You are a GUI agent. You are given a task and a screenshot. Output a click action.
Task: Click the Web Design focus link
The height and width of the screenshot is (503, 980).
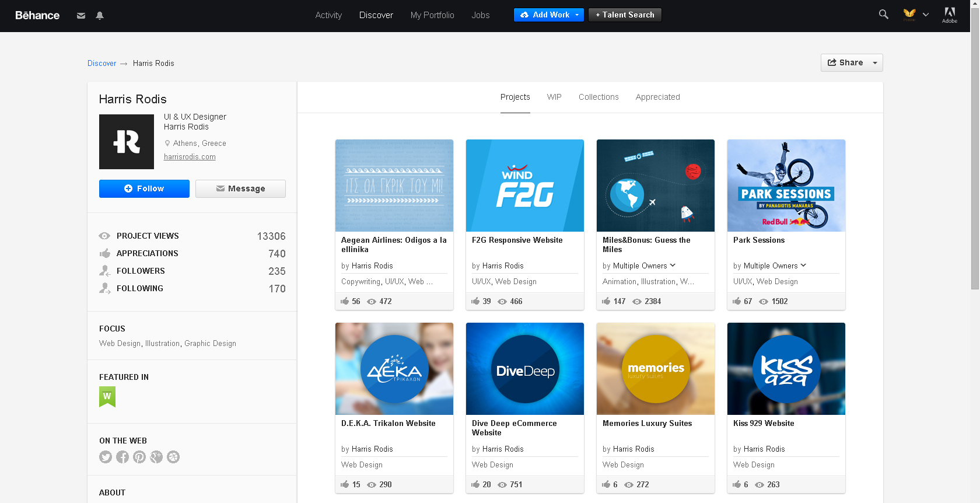coord(120,344)
